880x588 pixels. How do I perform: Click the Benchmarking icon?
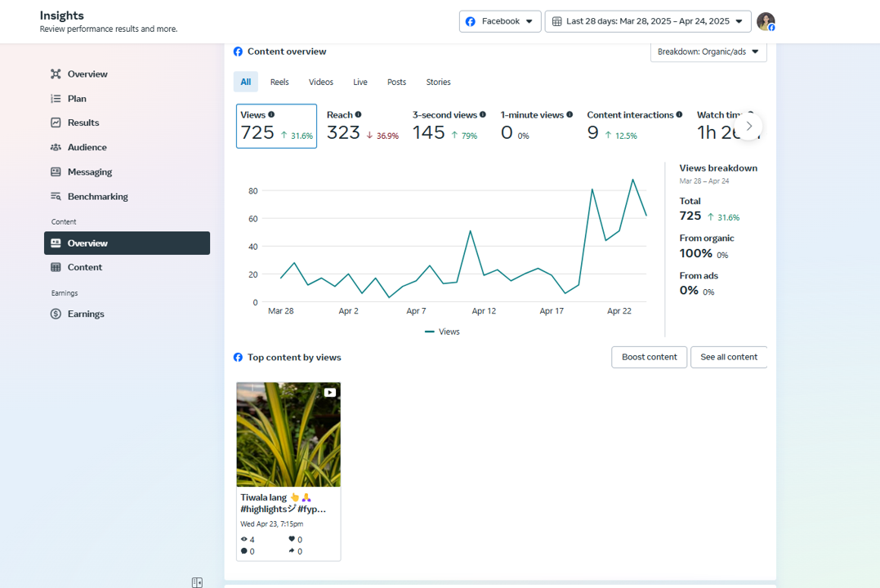pyautogui.click(x=56, y=197)
